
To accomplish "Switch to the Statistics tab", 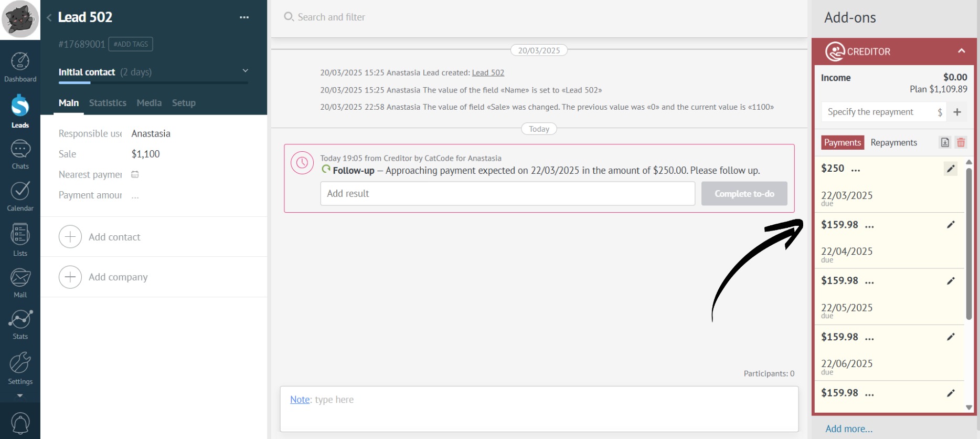I will coord(108,103).
